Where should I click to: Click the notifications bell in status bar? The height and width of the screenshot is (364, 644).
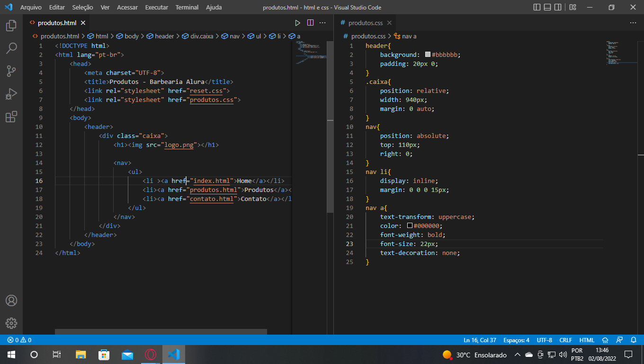tap(634, 340)
